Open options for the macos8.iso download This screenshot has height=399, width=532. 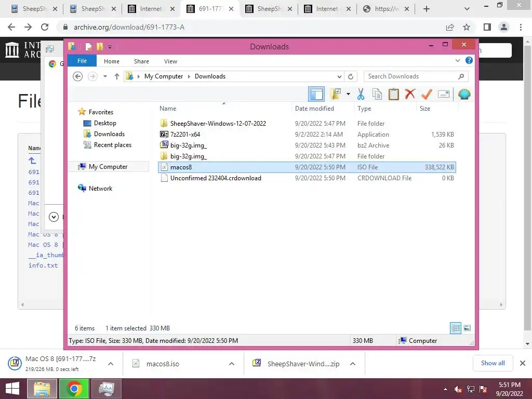232,364
